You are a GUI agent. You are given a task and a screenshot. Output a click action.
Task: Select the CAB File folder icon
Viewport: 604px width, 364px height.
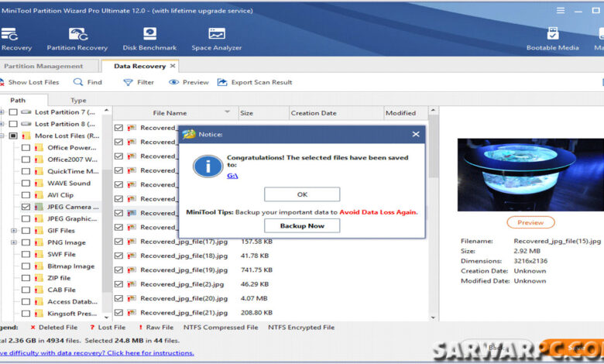pyautogui.click(x=39, y=290)
